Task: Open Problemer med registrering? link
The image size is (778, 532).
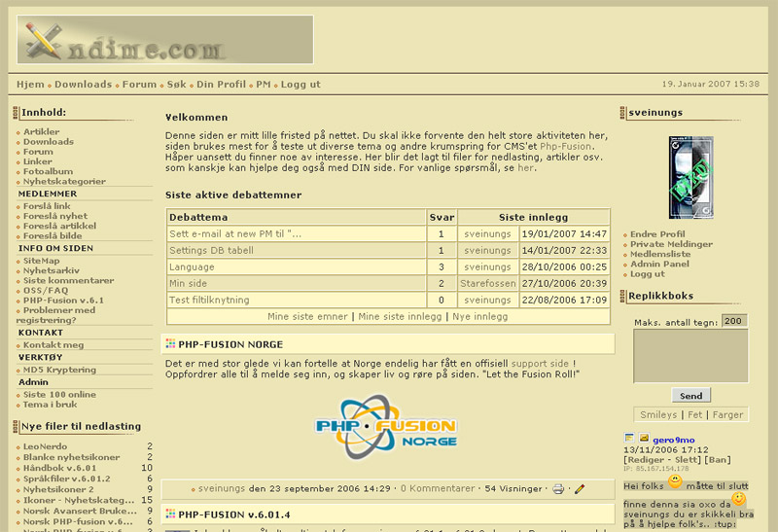Action: (x=55, y=315)
